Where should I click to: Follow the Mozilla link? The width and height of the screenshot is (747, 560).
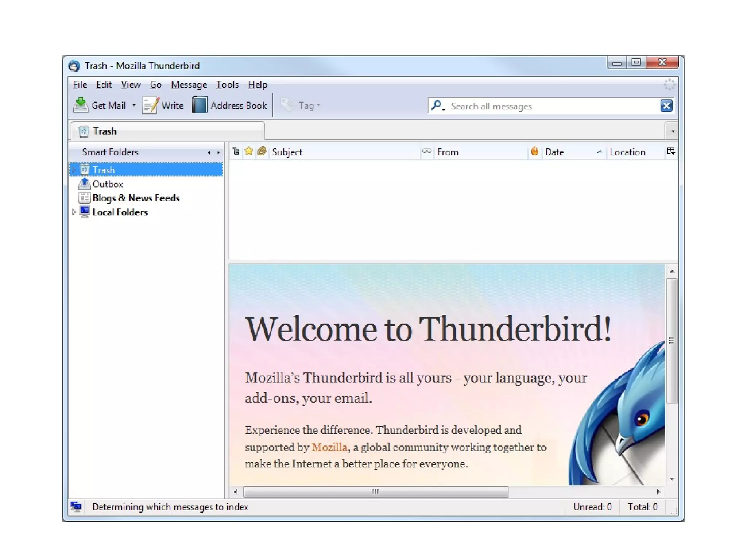(x=329, y=447)
